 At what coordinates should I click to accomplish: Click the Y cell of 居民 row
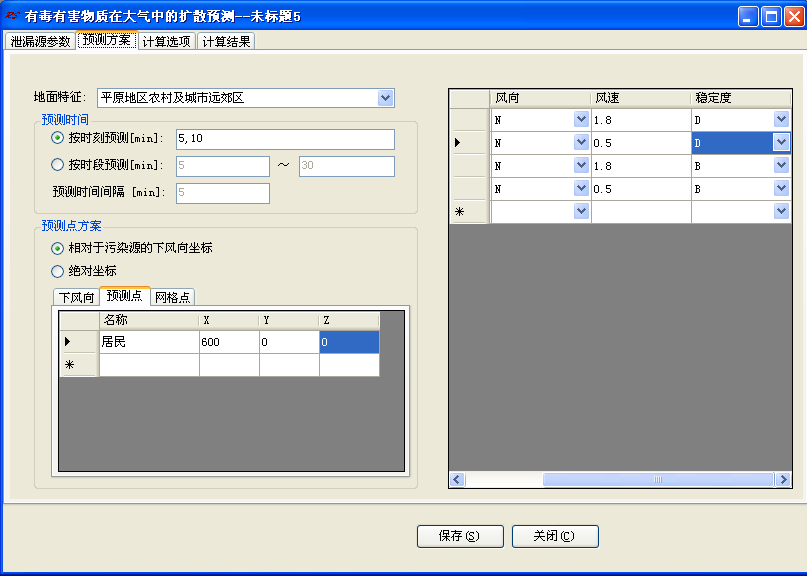[289, 342]
